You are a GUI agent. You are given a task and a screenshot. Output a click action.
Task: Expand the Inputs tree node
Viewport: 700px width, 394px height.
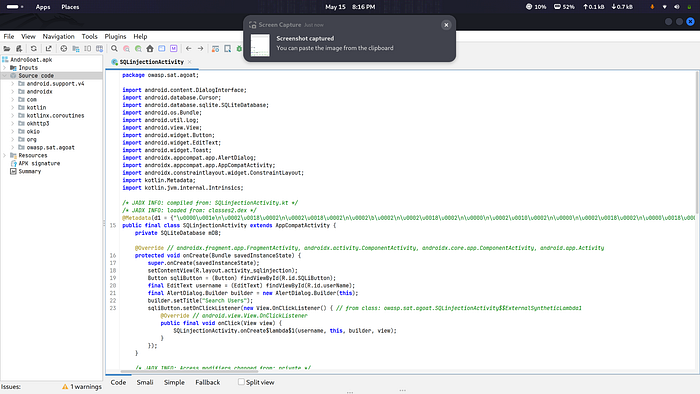[5, 68]
